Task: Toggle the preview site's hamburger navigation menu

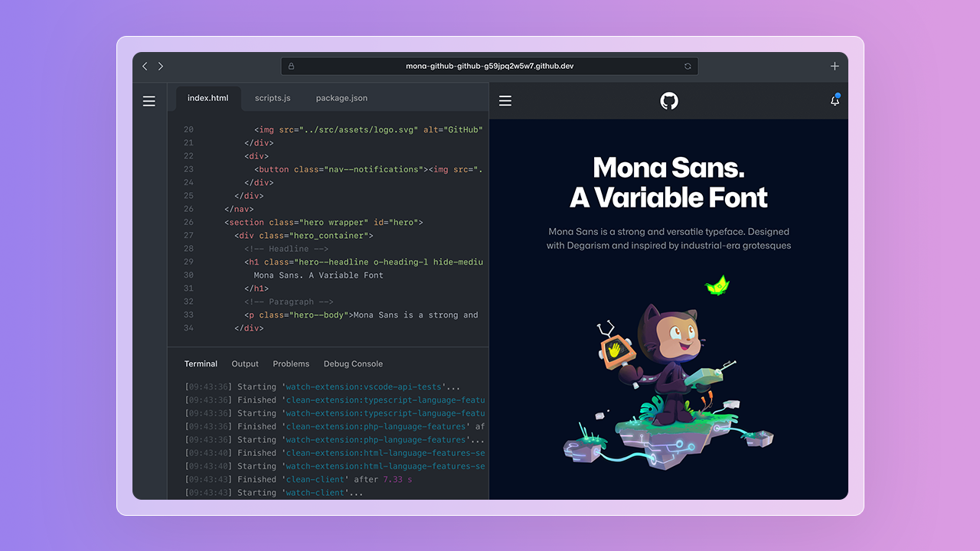Action: (505, 100)
